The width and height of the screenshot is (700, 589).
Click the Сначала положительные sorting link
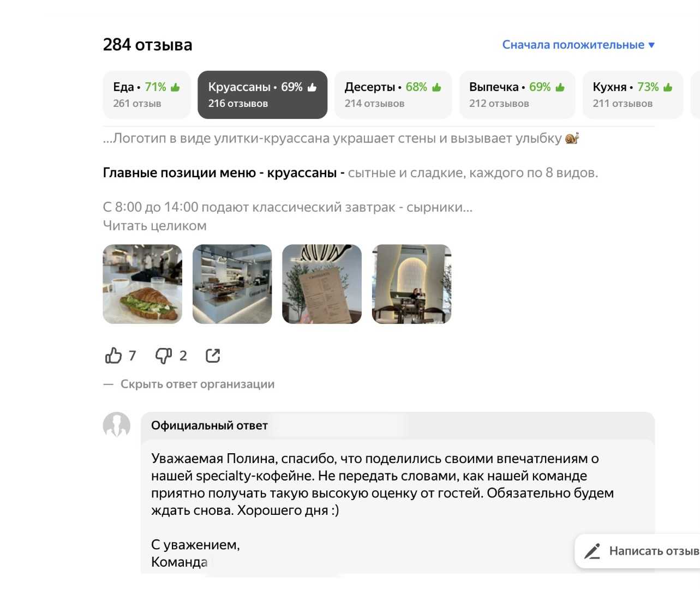[573, 45]
